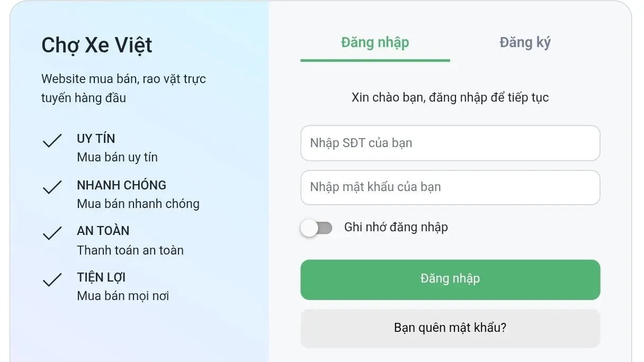Click the checkmark icon beside NHANH CHÓNG
644x362 pixels.
(52, 187)
